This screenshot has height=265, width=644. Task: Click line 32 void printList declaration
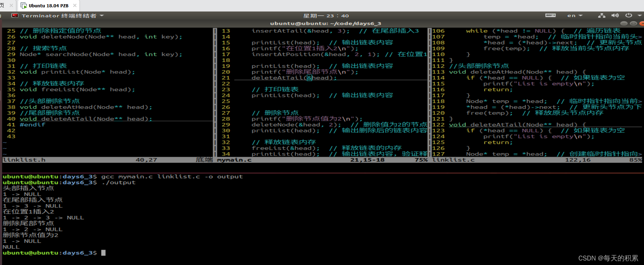(77, 72)
